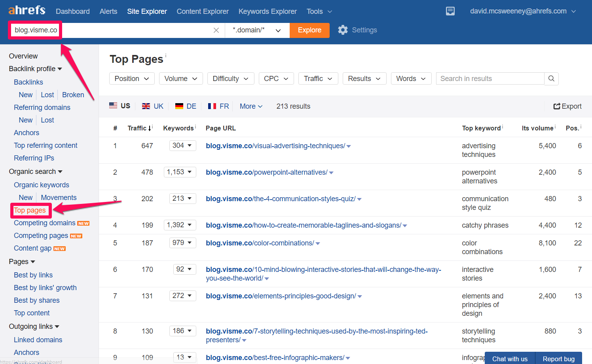Go to Keywords Explorer nav item
The width and height of the screenshot is (592, 364).
[268, 11]
